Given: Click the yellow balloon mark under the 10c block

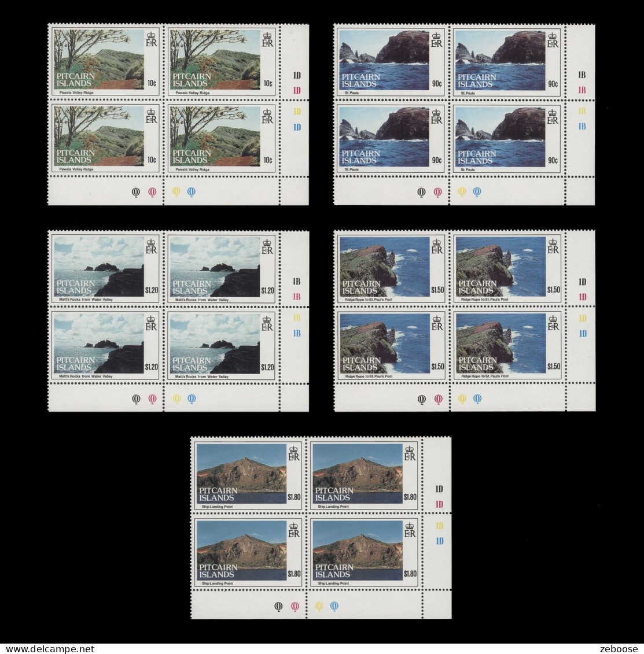Looking at the screenshot, I should pos(176,192).
